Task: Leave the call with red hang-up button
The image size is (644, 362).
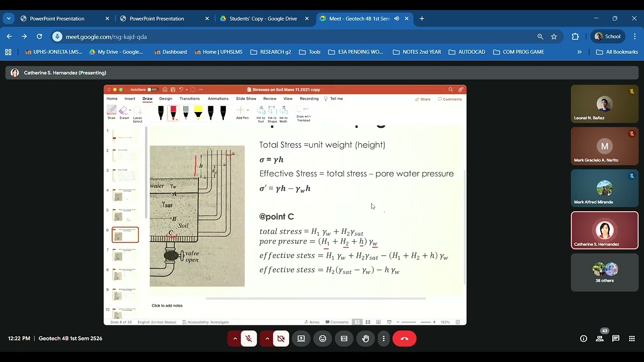Action: click(405, 338)
